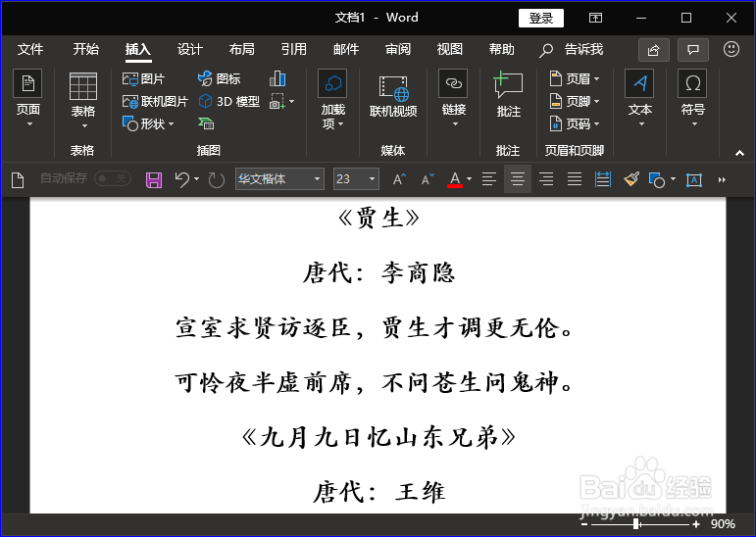
Task: Open the Table (表格) insert button
Action: coord(83,100)
